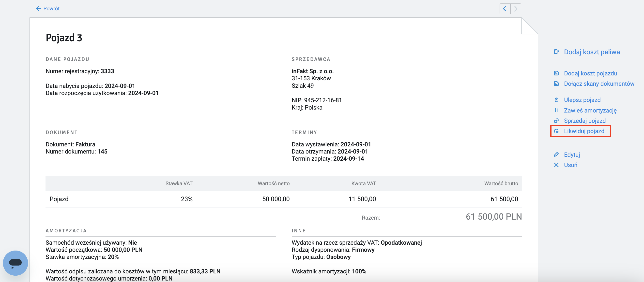Click the pause icon beside Zawieś amortyzację
This screenshot has width=644, height=282.
[556, 110]
